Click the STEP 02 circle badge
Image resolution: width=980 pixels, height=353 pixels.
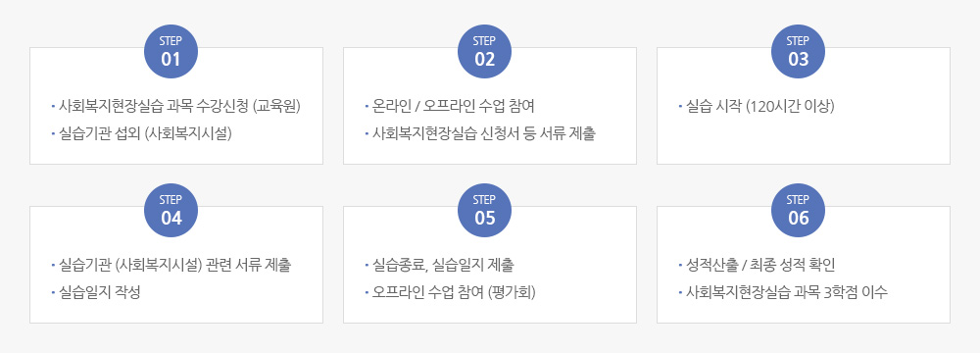pyautogui.click(x=484, y=51)
